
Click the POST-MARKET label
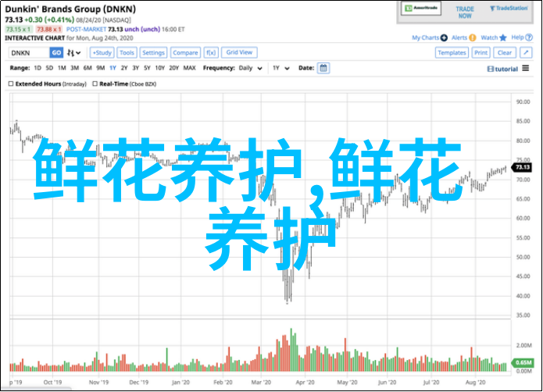pyautogui.click(x=86, y=30)
